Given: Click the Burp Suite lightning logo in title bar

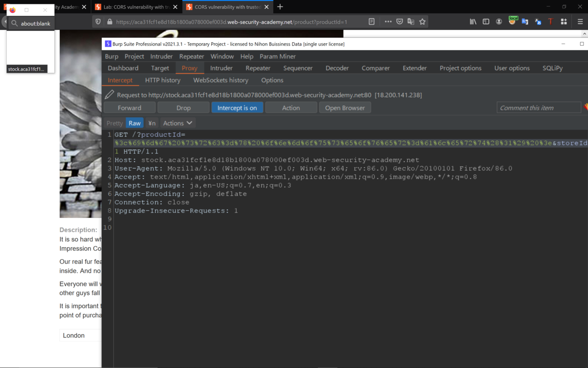Looking at the screenshot, I should click(x=108, y=44).
